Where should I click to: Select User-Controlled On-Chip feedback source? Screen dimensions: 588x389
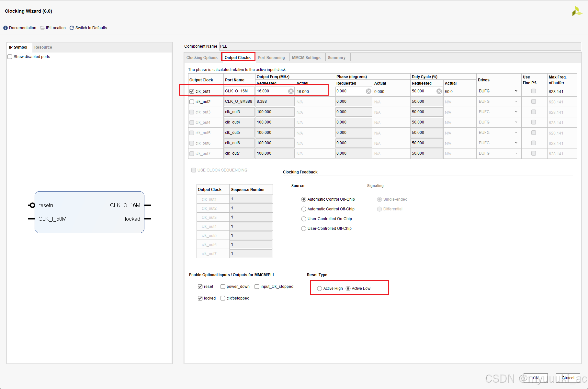point(304,219)
